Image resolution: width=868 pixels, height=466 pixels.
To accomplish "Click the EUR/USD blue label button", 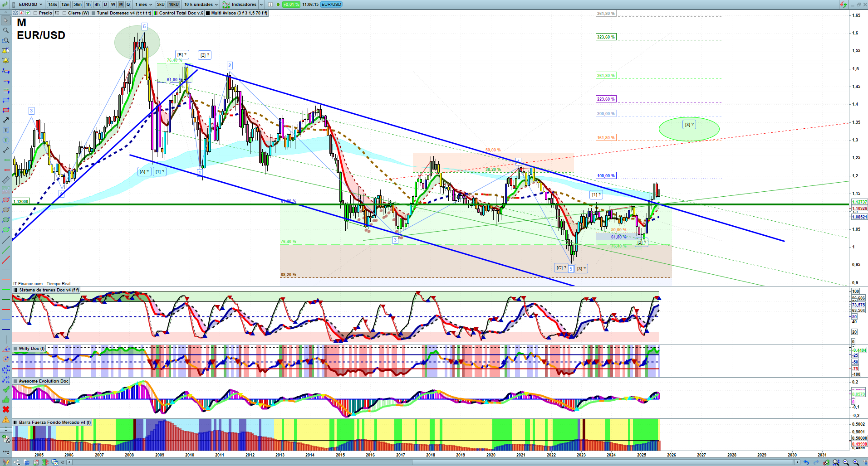I will tap(331, 5).
